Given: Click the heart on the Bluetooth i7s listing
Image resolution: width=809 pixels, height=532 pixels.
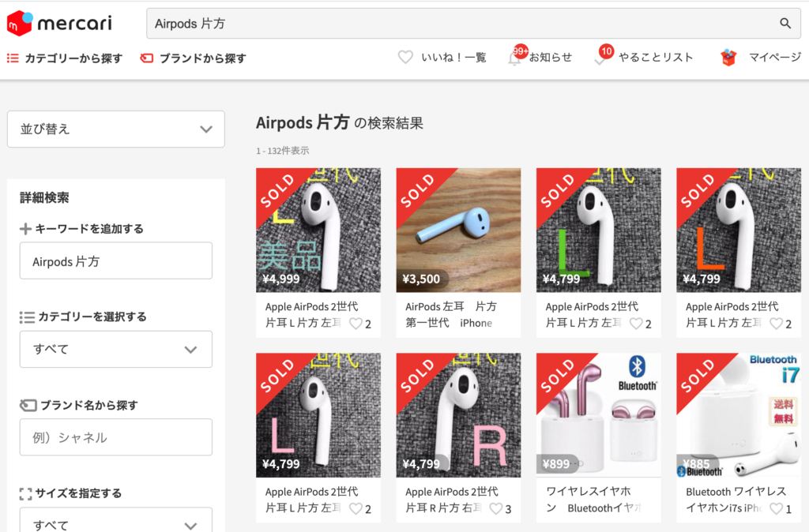Looking at the screenshot, I should pos(776,509).
